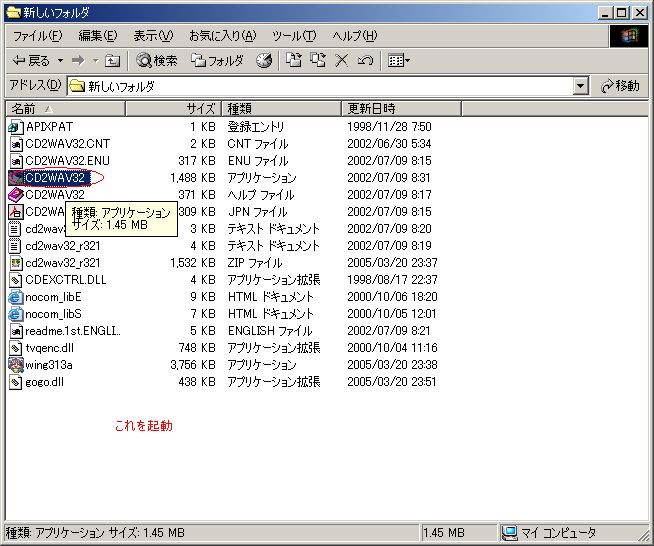Select the gogo.dll file

pyautogui.click(x=44, y=382)
